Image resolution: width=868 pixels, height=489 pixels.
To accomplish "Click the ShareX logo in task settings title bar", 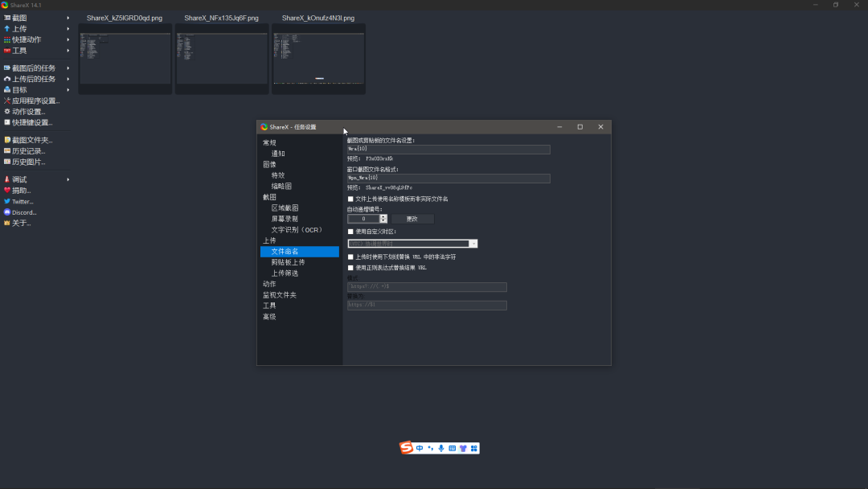I will tap(264, 127).
